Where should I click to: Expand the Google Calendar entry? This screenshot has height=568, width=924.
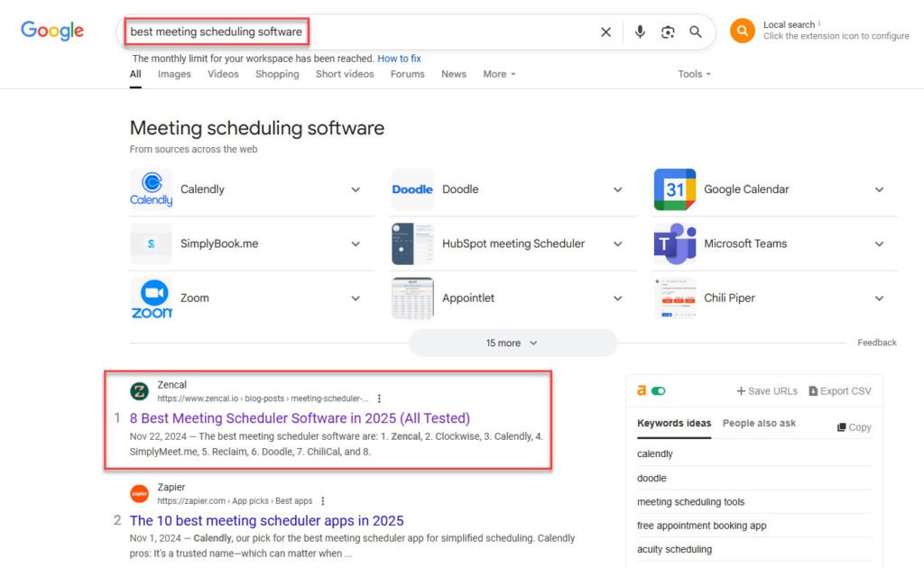879,189
